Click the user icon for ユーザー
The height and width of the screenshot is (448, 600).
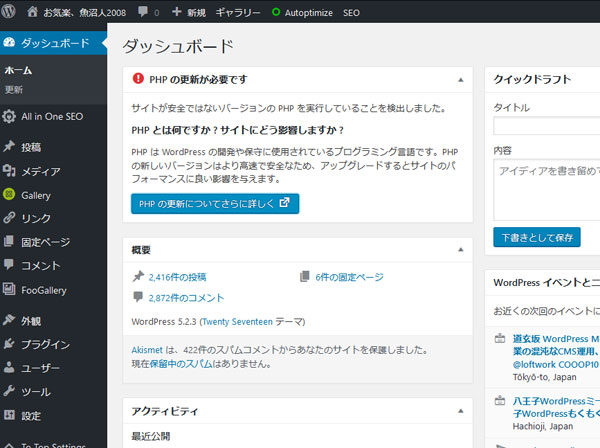click(9, 367)
